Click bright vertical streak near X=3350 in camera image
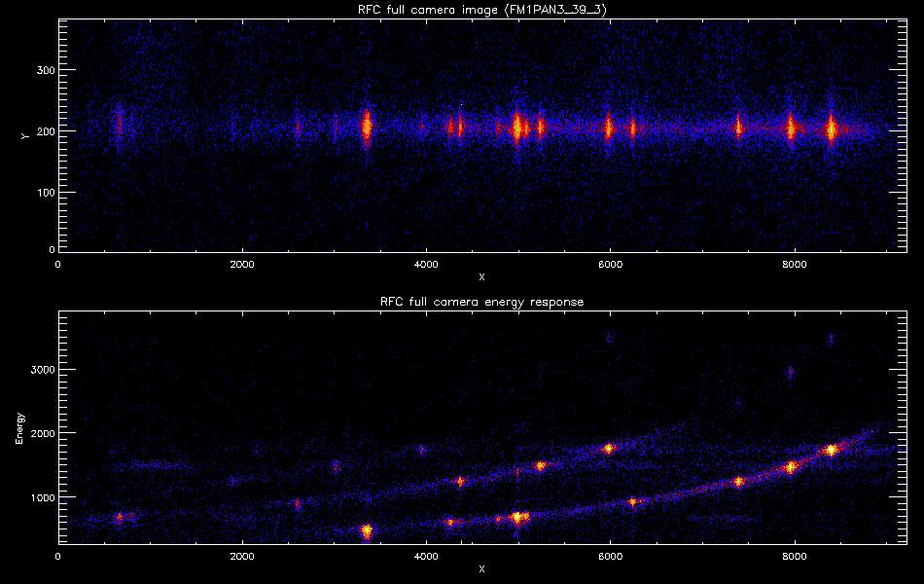This screenshot has width=924, height=584. coord(367,126)
